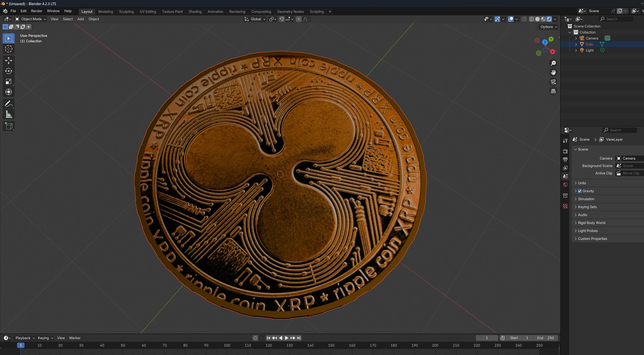
Task: Expand the Camera item in outliner
Action: point(576,38)
